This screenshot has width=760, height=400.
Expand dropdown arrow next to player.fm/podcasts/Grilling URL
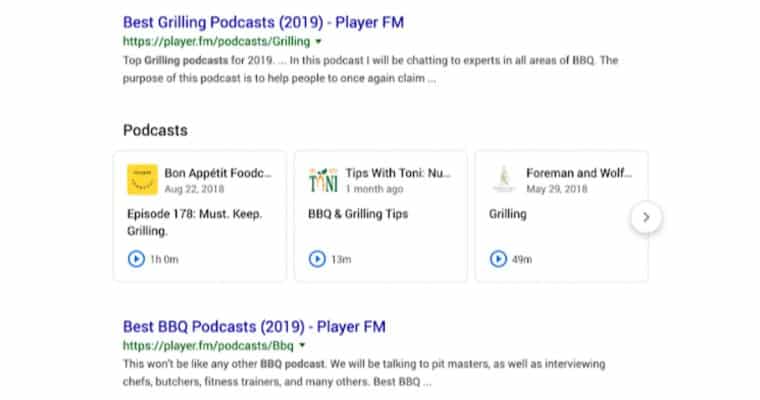(x=318, y=42)
